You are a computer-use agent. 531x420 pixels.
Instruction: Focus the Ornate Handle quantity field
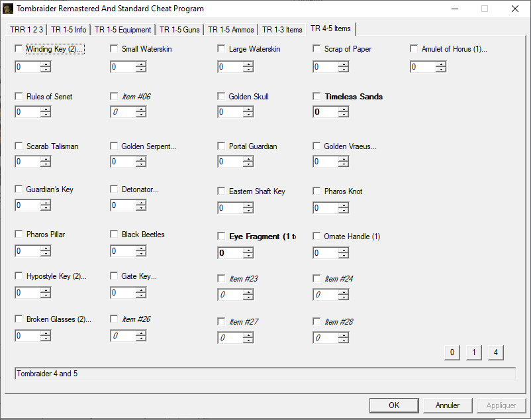point(326,252)
